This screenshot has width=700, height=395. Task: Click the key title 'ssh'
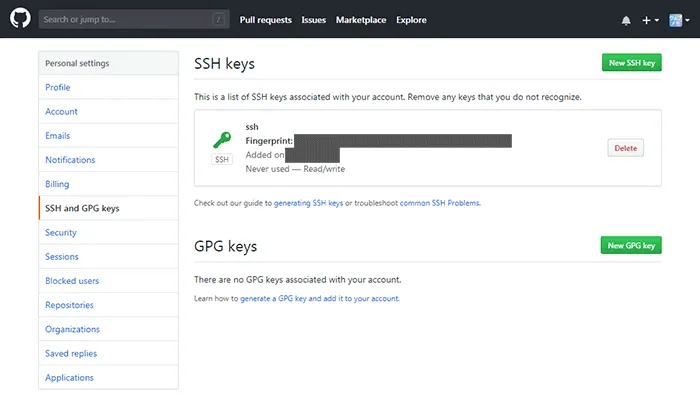pyautogui.click(x=252, y=127)
